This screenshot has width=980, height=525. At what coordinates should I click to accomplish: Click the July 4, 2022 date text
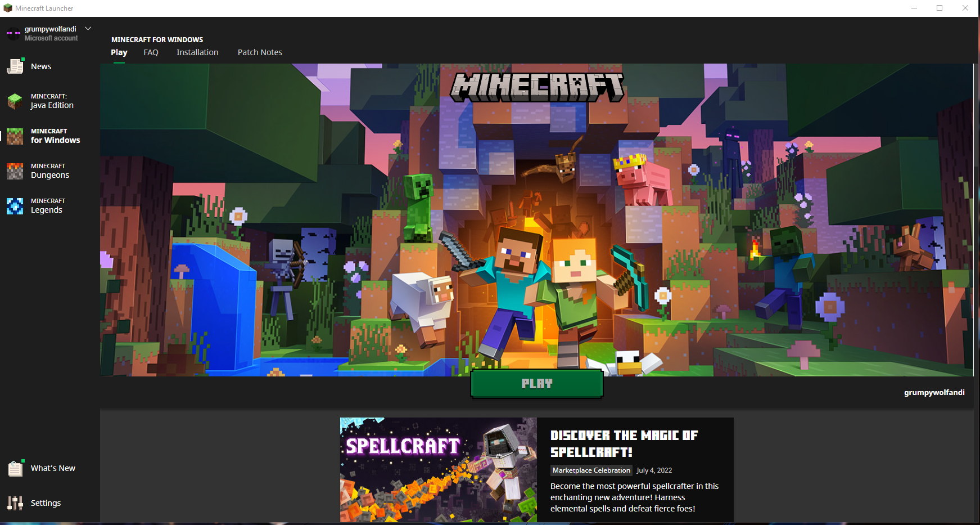(x=654, y=470)
